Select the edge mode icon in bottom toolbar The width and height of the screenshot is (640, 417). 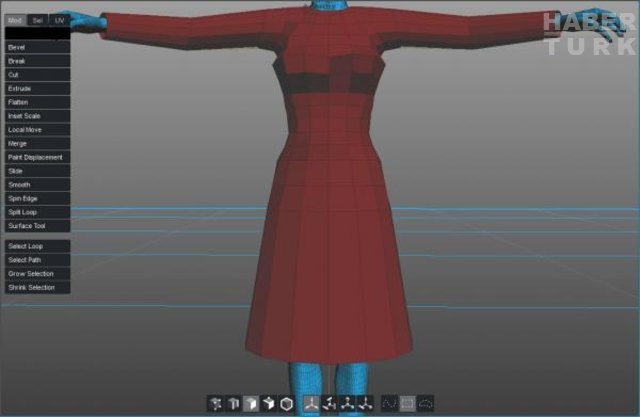click(232, 403)
